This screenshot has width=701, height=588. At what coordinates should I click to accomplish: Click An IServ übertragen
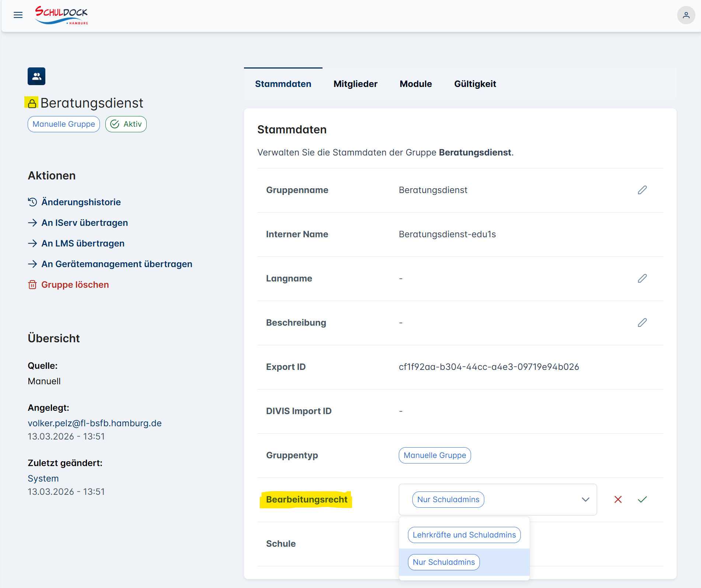tap(84, 223)
